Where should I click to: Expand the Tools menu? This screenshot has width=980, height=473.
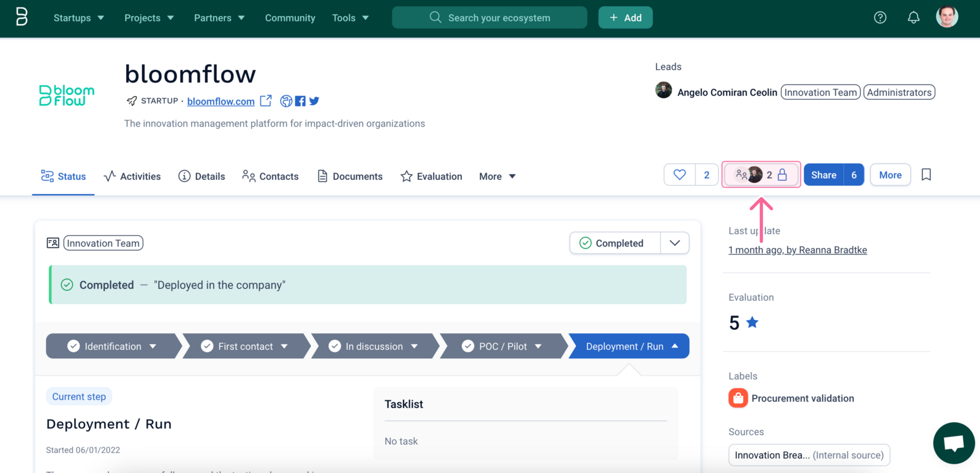pos(350,18)
